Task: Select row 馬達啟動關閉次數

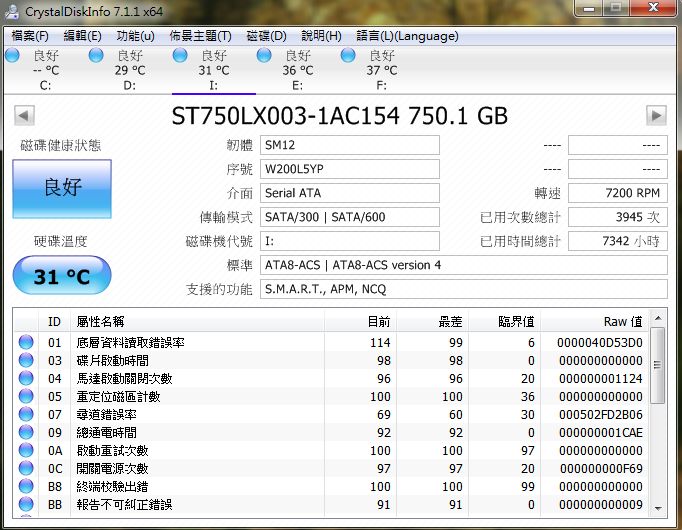Action: 331,378
